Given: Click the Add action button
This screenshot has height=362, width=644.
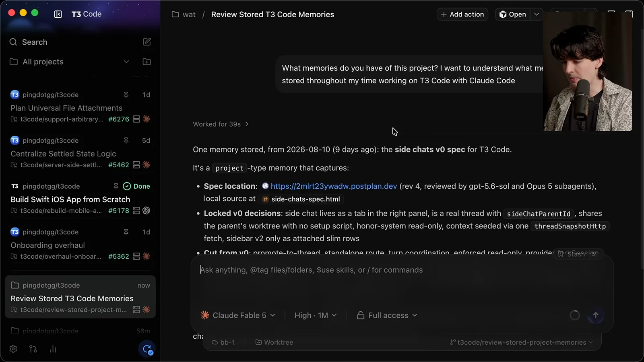Looking at the screenshot, I should [462, 14].
